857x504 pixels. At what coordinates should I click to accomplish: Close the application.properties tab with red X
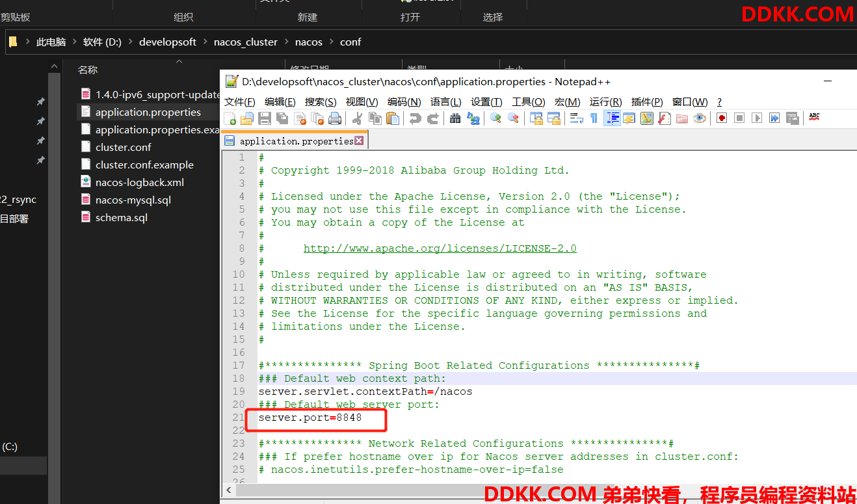(x=359, y=140)
